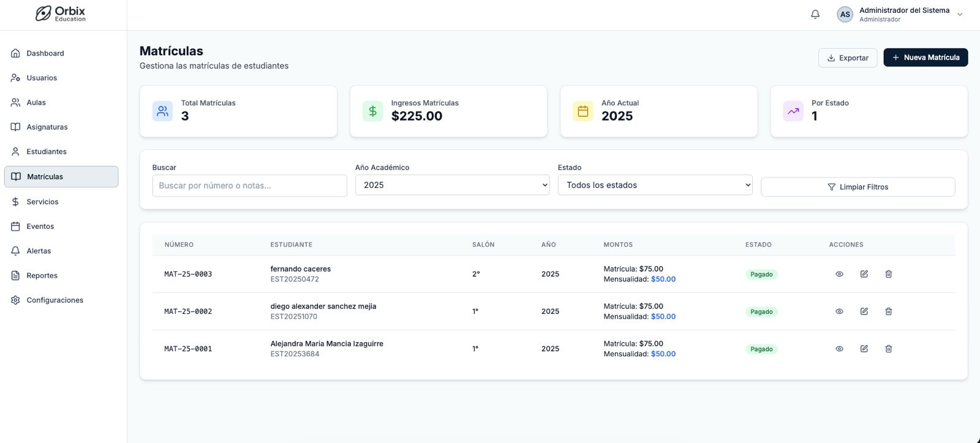The width and height of the screenshot is (980, 443).
Task: Focus the Buscar search input field
Action: 249,186
